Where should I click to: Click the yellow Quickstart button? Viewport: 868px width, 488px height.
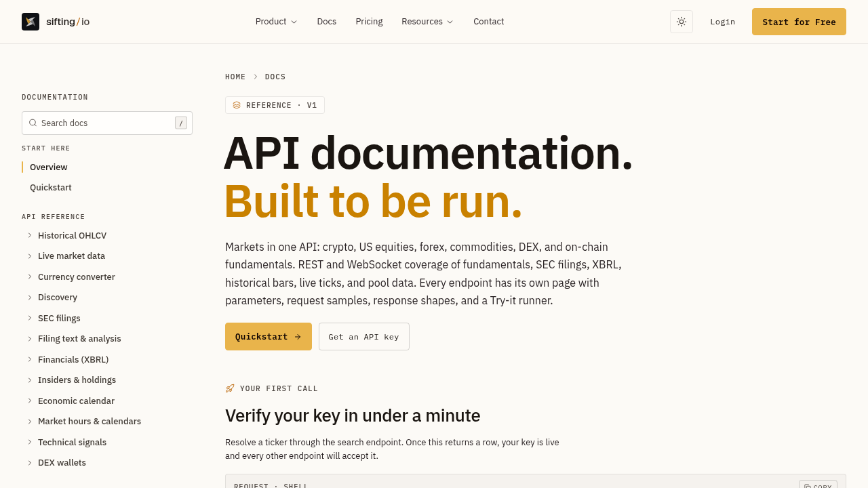click(x=269, y=337)
